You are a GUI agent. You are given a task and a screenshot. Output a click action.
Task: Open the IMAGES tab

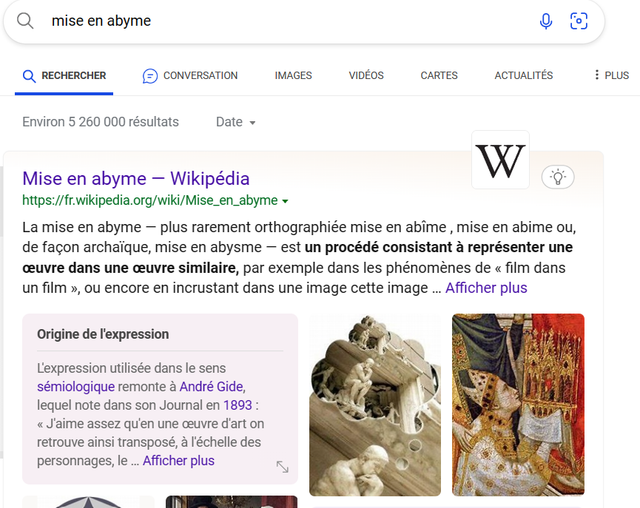[x=293, y=75]
